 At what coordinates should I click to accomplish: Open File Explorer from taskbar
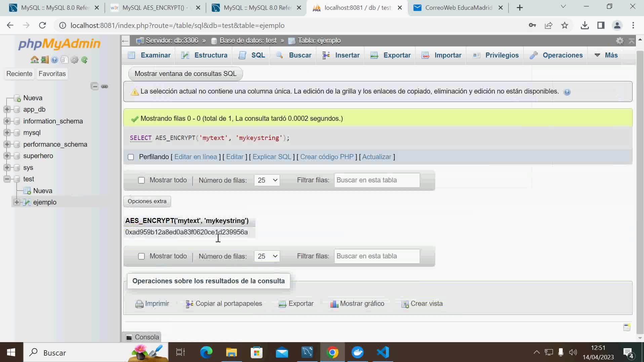231,352
